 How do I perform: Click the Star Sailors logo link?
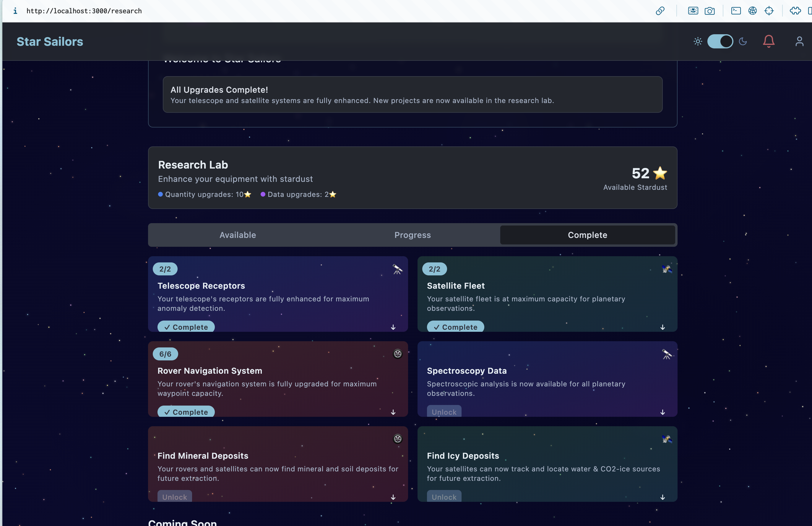click(x=50, y=42)
